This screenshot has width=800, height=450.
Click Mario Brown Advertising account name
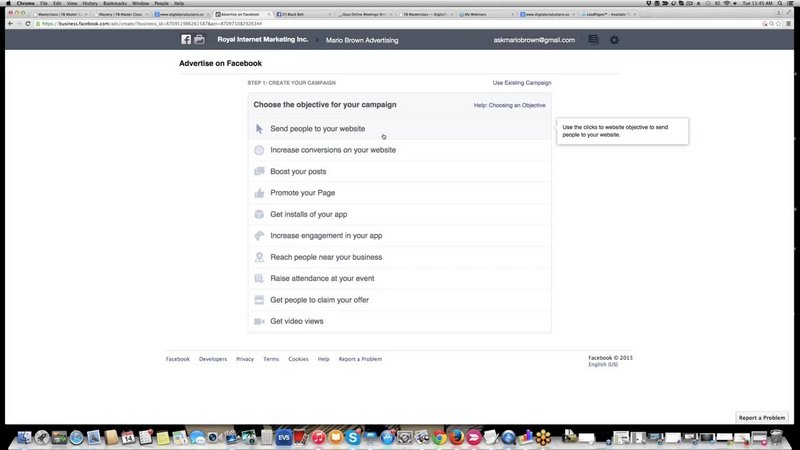362,40
